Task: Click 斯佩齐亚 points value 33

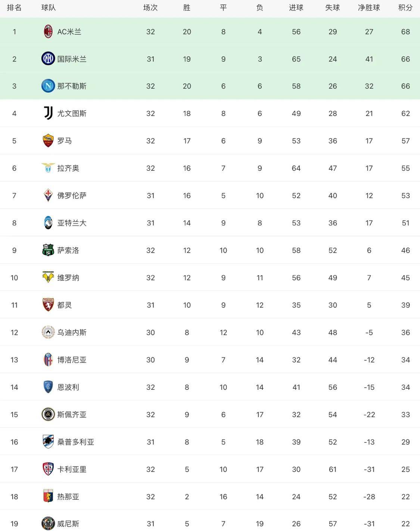Action: pos(405,415)
